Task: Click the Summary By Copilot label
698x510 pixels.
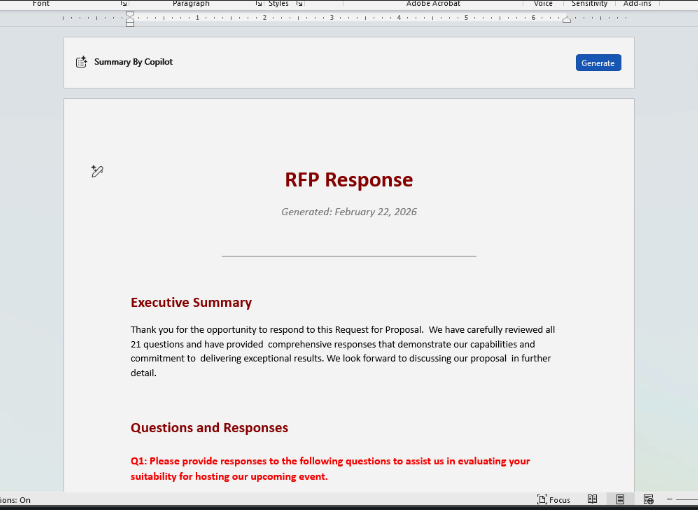Action: tap(133, 62)
